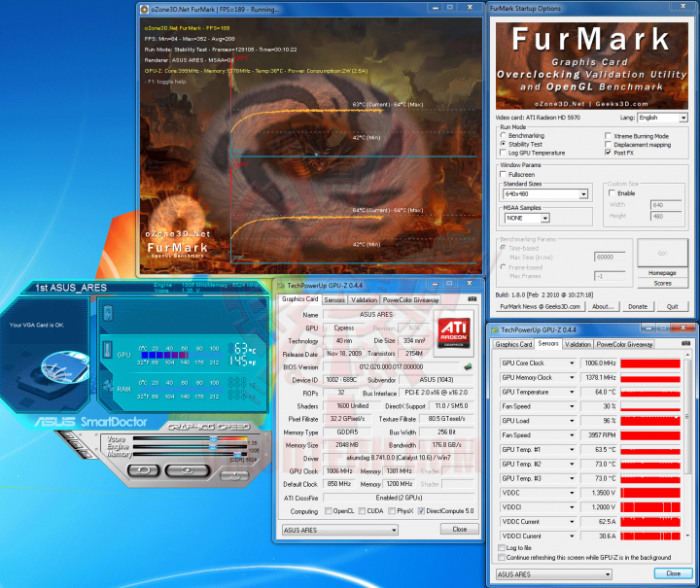Enable Log GPU Temperature option
The image size is (700, 588).
(x=504, y=153)
